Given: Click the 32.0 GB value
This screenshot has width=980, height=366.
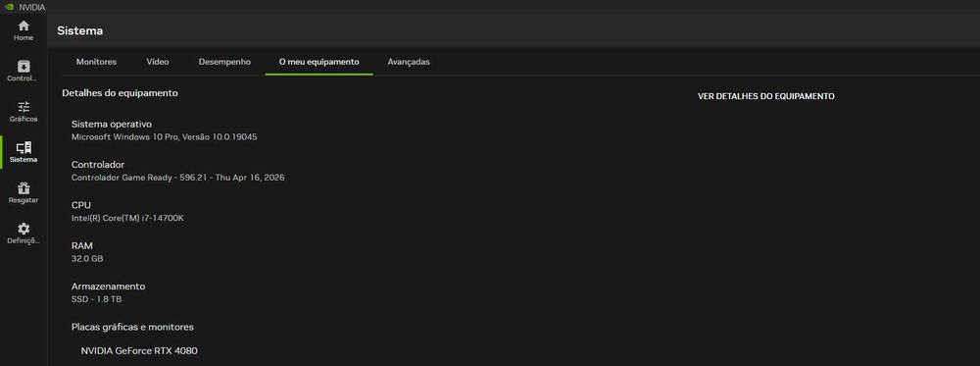Looking at the screenshot, I should tap(87, 259).
